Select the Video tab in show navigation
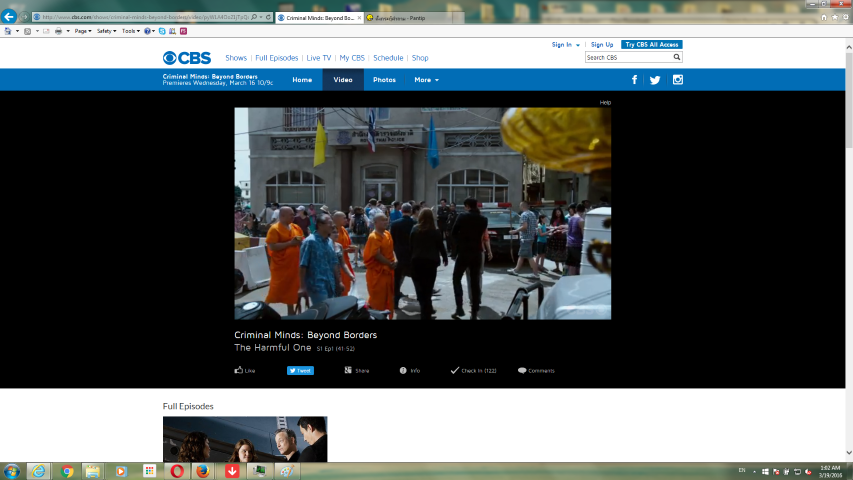Image resolution: width=853 pixels, height=480 pixels. click(x=343, y=80)
